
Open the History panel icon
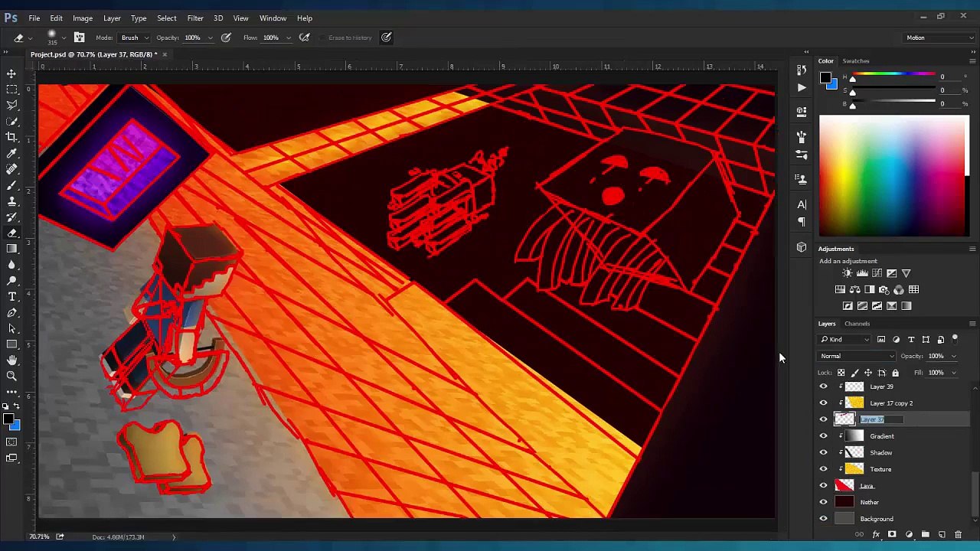[x=802, y=70]
